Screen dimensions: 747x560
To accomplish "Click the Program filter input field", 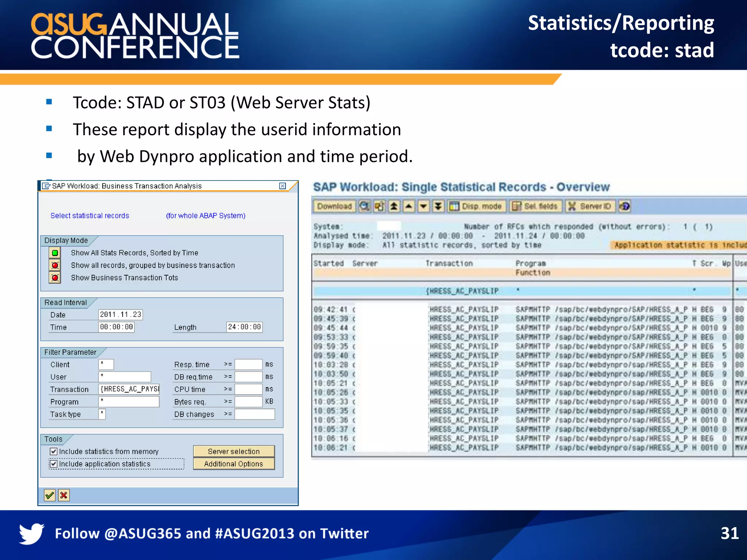I will [129, 401].
